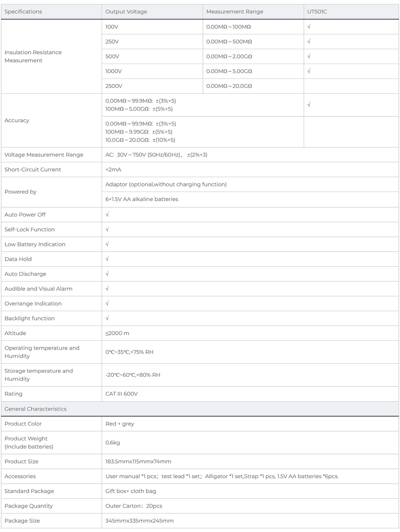The image size is (400, 532).
Task: Click the 6×1.5V AA alkaline batteries cell
Action: (142, 199)
